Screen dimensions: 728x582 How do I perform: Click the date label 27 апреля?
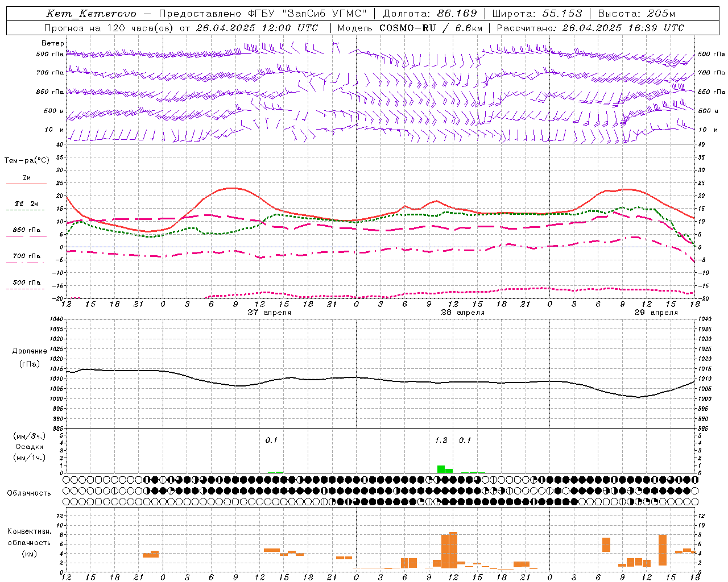point(270,312)
